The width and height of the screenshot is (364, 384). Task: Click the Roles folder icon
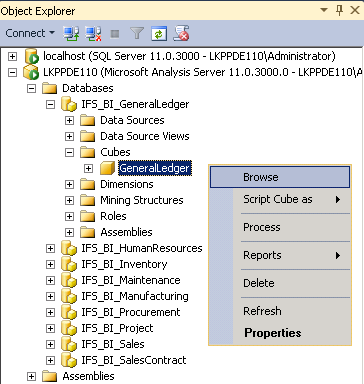point(88,216)
